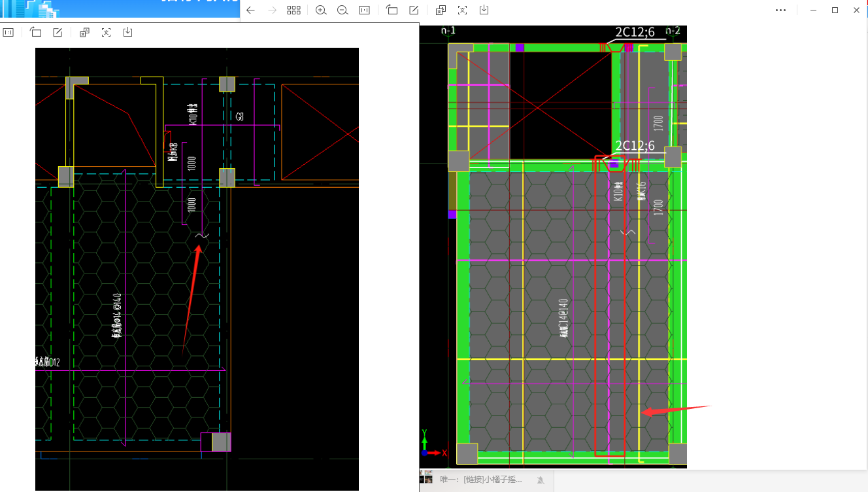
Task: Maximize the right image viewer window
Action: 835,10
